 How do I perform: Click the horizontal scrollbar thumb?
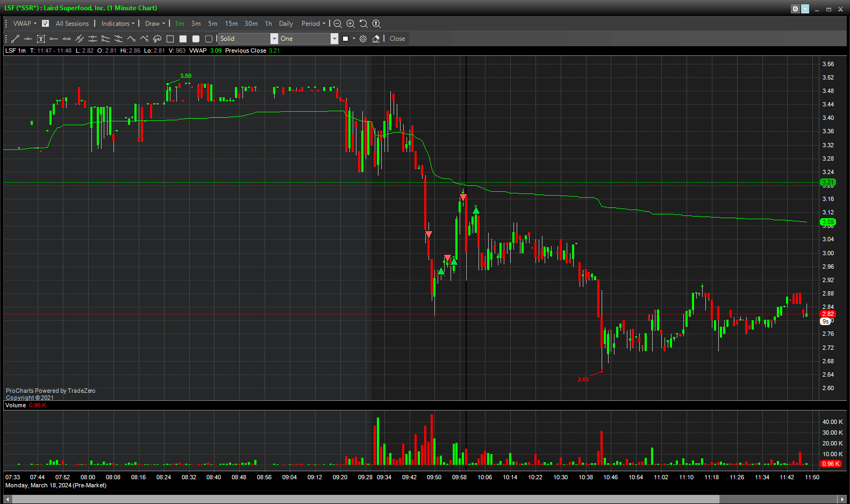[366, 499]
